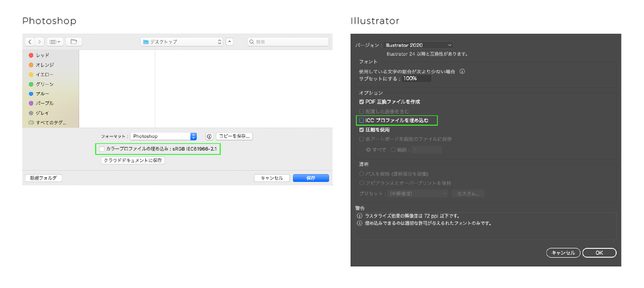This screenshot has height=288, width=644.
Task: Open the フォーマット Photoshop format dropdown
Action: (164, 136)
